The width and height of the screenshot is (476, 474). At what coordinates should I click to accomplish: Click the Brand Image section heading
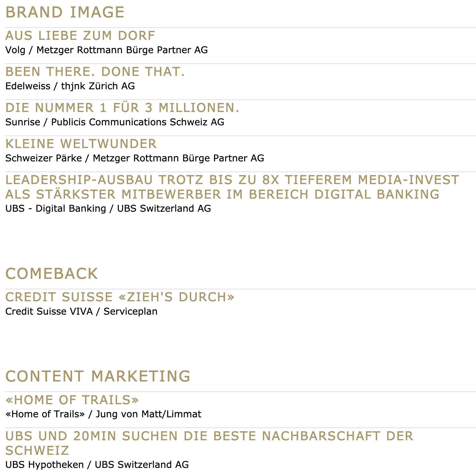click(x=65, y=12)
